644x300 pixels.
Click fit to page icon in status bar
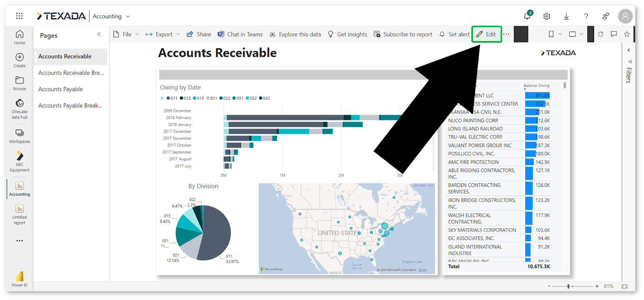point(624,286)
